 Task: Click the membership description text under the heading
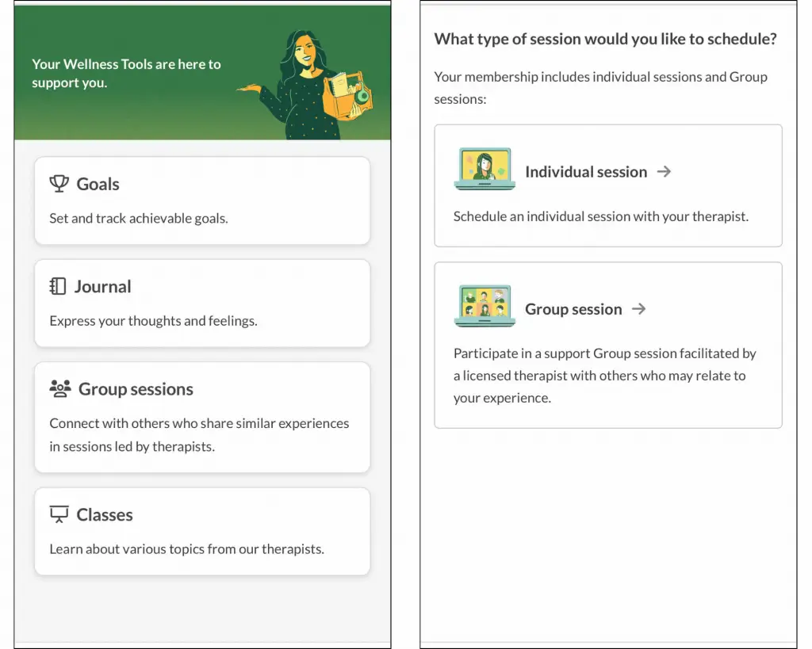600,87
